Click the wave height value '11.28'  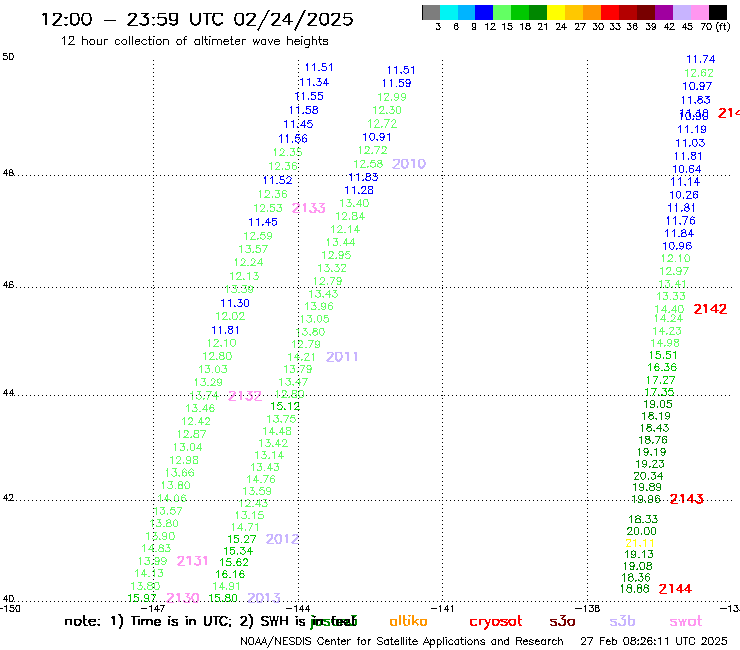coord(359,190)
